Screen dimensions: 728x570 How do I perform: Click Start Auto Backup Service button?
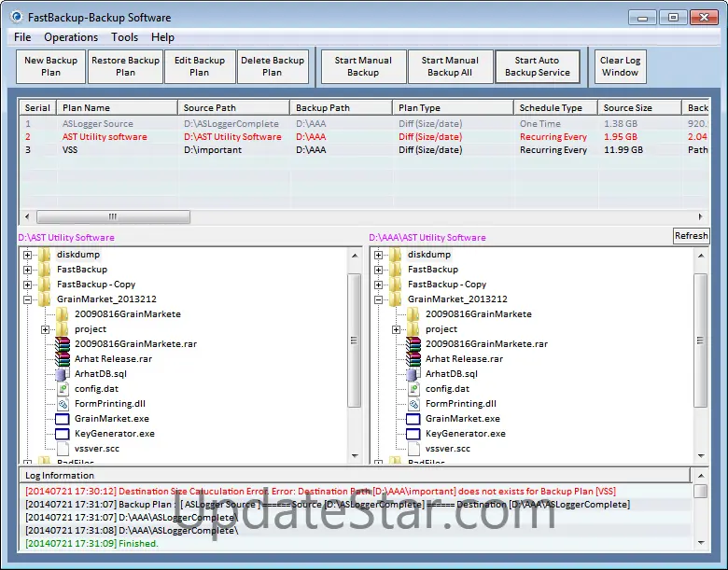(x=538, y=66)
